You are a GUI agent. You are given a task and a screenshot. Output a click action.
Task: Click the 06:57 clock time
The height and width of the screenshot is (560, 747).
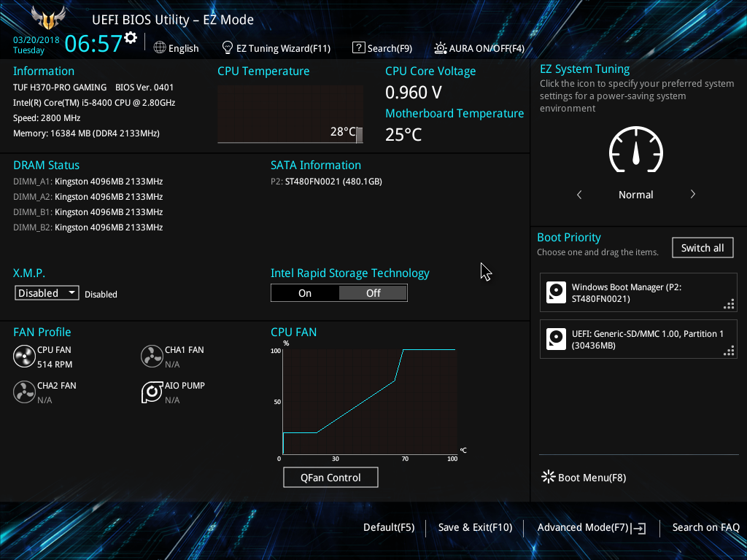click(x=93, y=43)
